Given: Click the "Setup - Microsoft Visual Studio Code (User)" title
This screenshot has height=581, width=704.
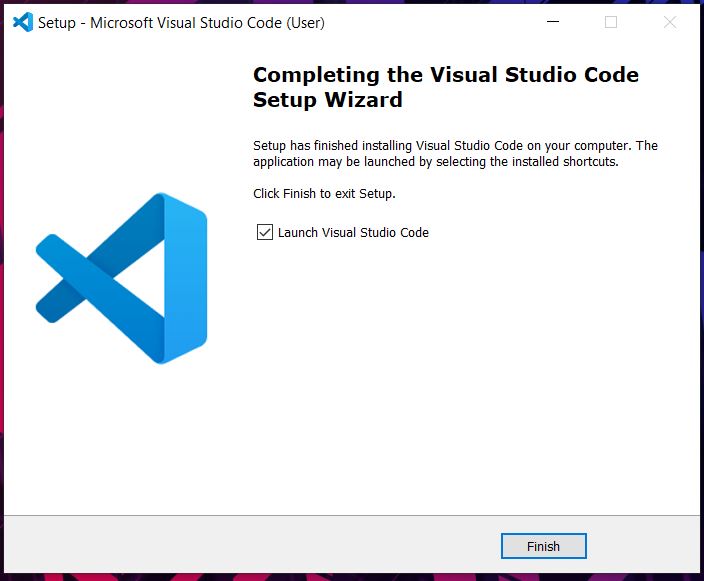Looking at the screenshot, I should click(x=181, y=23).
